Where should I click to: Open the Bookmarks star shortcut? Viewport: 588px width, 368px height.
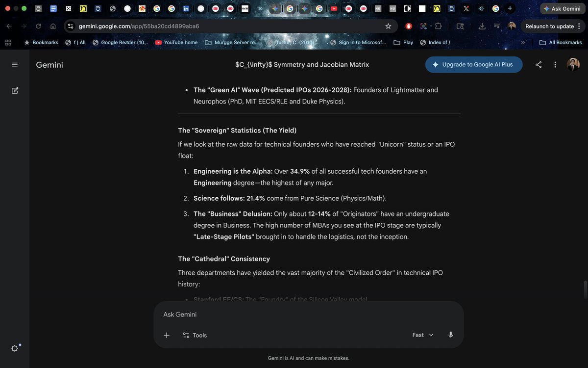(x=41, y=43)
